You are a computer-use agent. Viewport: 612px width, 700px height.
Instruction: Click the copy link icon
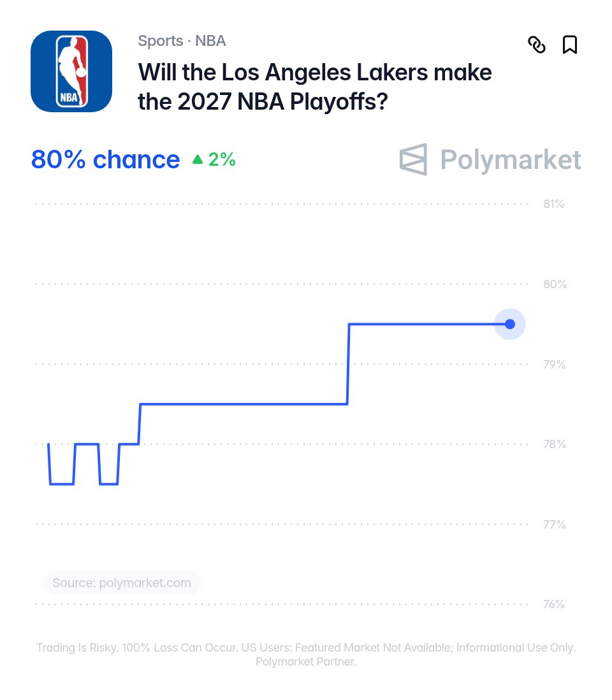[537, 45]
